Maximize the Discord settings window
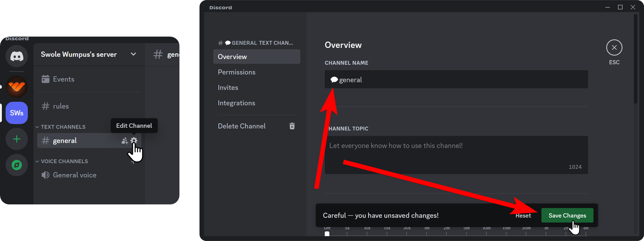The image size is (644, 241). 620,7
